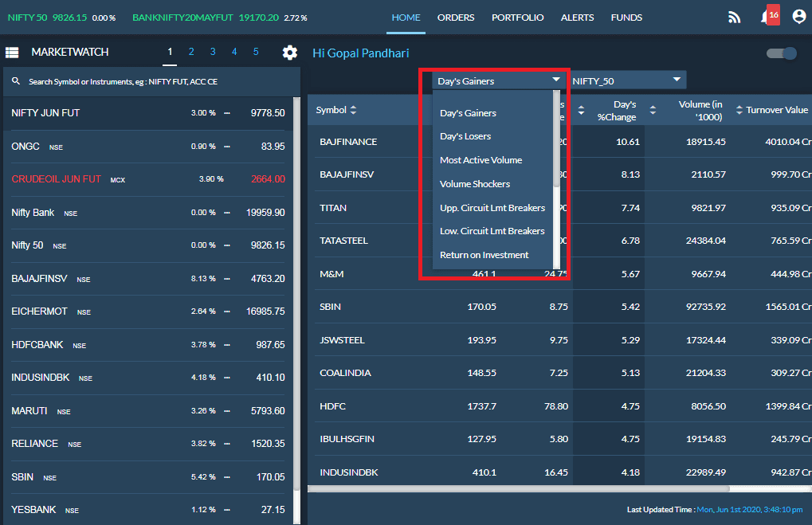
Task: Switch to marketwatch list 3
Action: [x=213, y=52]
